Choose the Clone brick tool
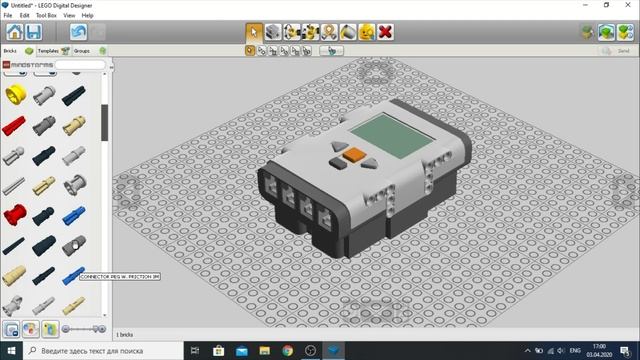The image size is (640, 360). (x=273, y=32)
